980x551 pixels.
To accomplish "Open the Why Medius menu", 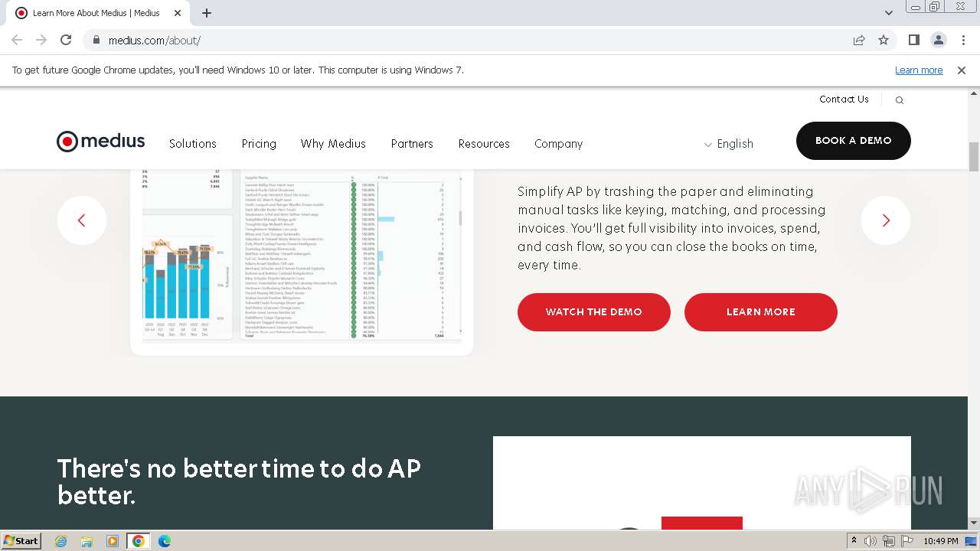I will [x=333, y=144].
